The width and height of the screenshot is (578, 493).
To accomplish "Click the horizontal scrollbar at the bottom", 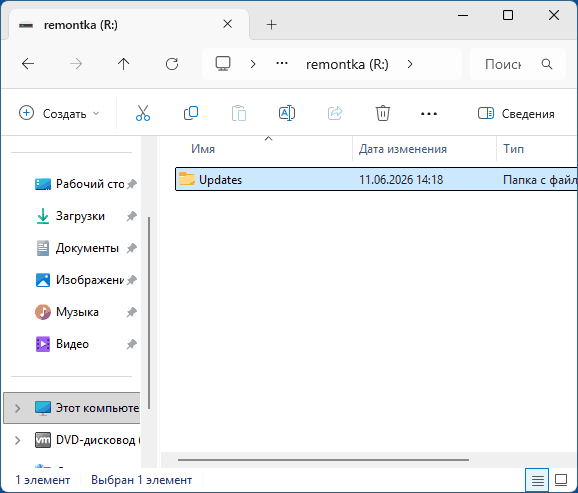I will [323, 460].
